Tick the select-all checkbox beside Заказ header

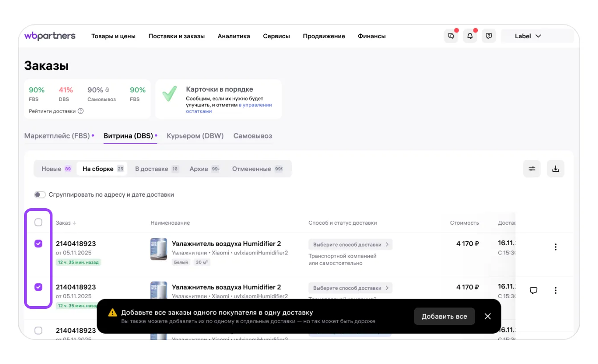(x=38, y=222)
